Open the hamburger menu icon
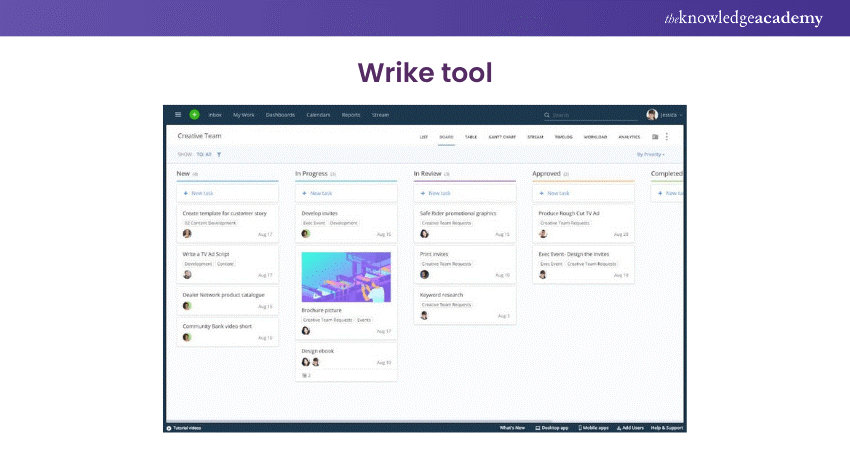 click(178, 114)
